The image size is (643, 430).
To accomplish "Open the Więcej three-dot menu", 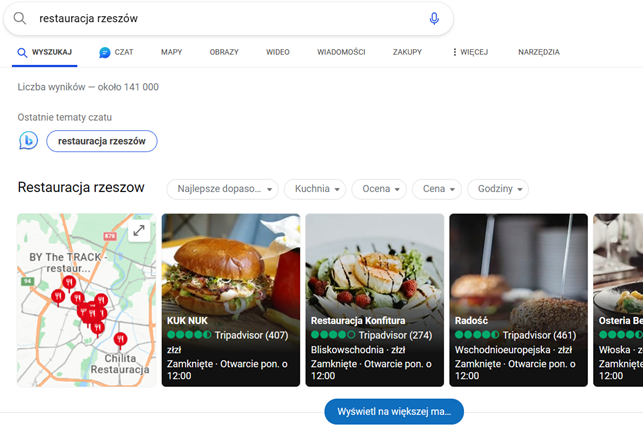I will click(x=469, y=52).
